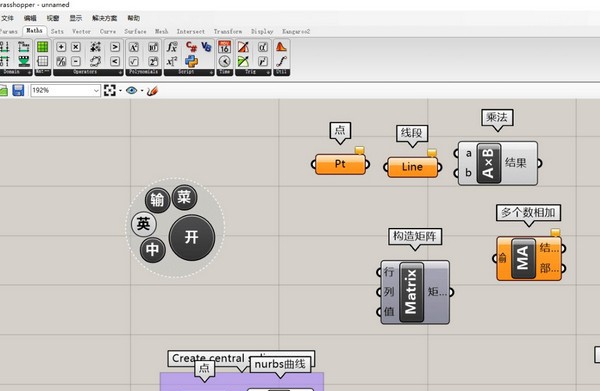The image size is (600, 391).
Task: Choose the square power polynomial icon
Action: coord(134,47)
